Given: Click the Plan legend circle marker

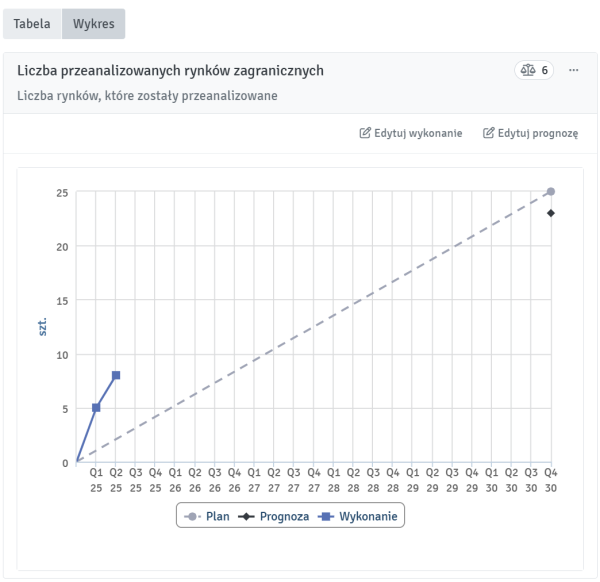Looking at the screenshot, I should point(192,517).
